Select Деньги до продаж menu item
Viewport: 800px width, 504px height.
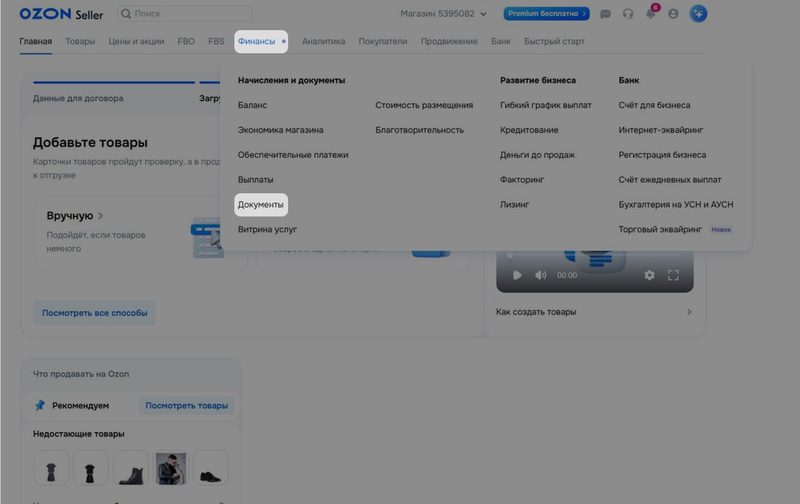coord(537,155)
